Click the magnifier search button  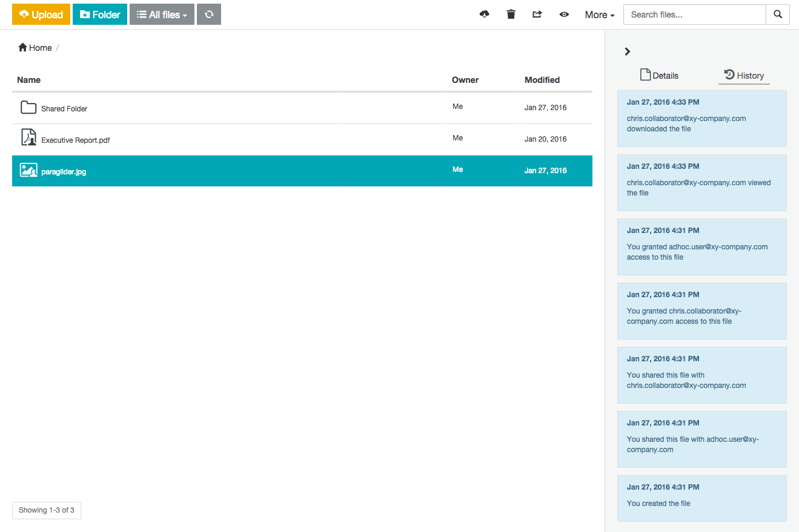click(x=778, y=15)
